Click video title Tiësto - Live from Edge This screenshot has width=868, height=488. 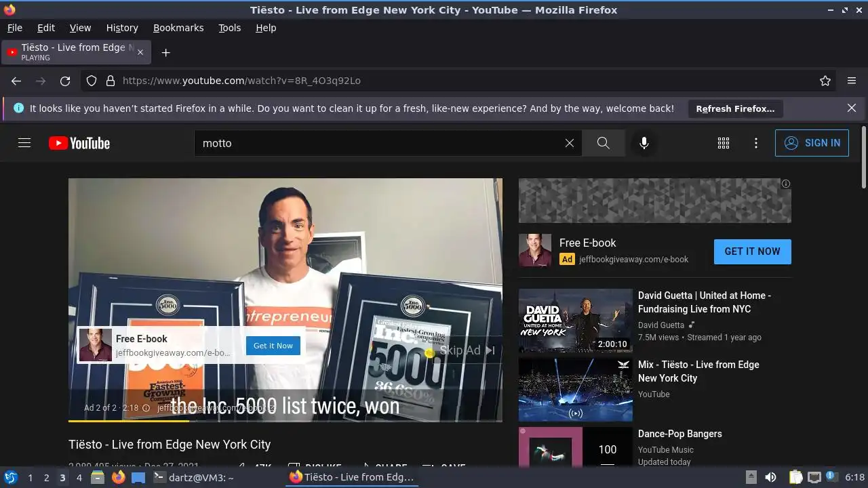170,445
